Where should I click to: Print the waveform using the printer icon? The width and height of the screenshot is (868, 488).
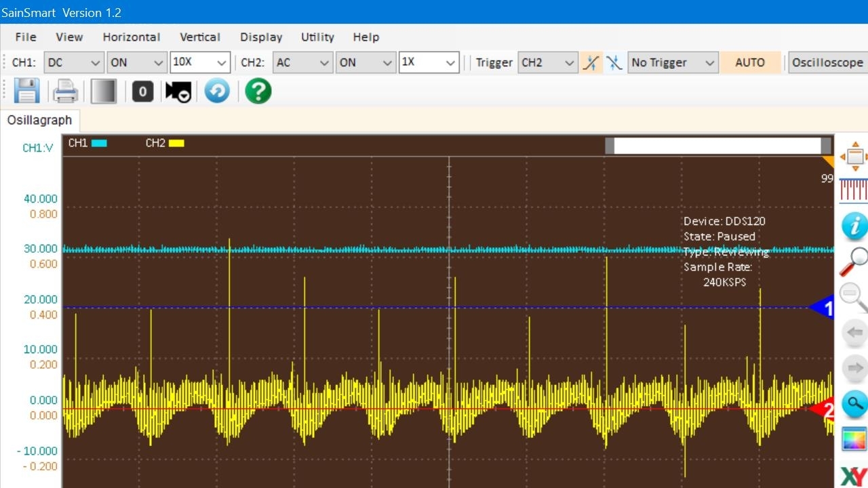[x=66, y=91]
